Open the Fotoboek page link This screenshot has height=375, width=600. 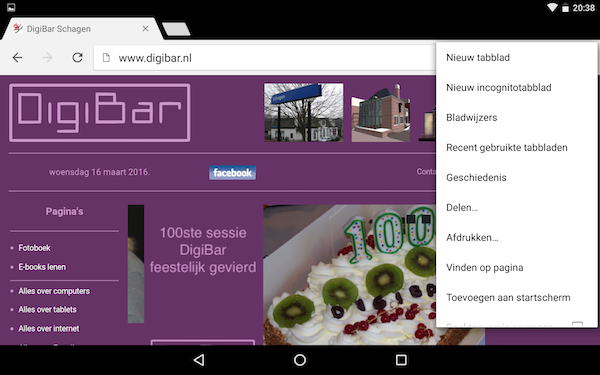[34, 248]
